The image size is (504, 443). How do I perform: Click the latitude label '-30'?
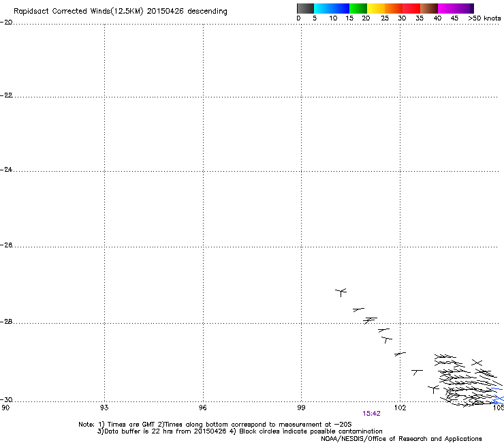tap(6, 400)
